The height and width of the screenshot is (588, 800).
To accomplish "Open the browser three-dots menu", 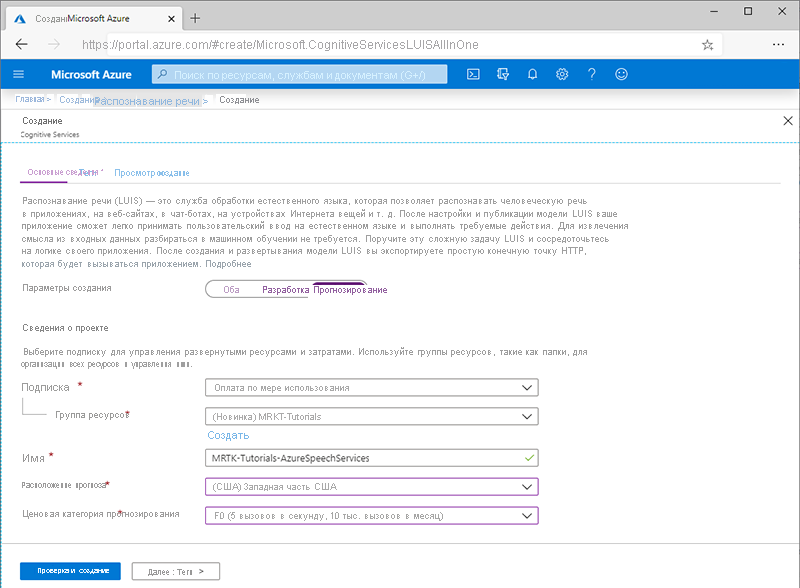I will [x=778, y=44].
